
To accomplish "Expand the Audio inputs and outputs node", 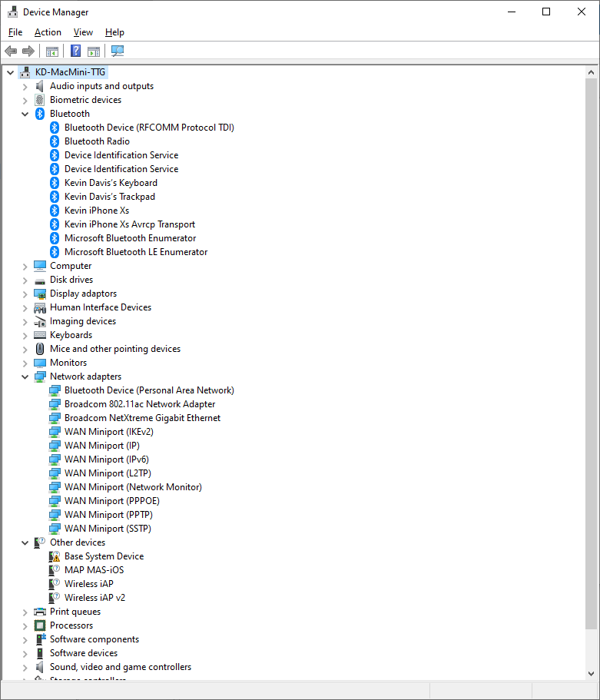I will [x=25, y=87].
